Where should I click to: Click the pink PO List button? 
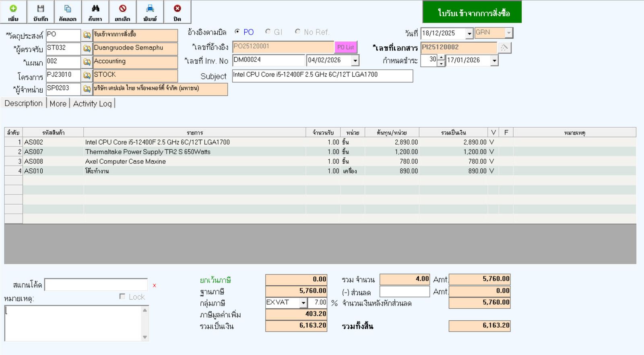(345, 47)
